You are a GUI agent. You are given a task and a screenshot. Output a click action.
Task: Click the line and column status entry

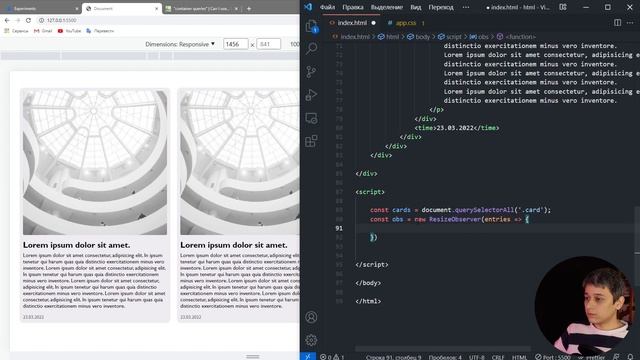click(x=393, y=357)
